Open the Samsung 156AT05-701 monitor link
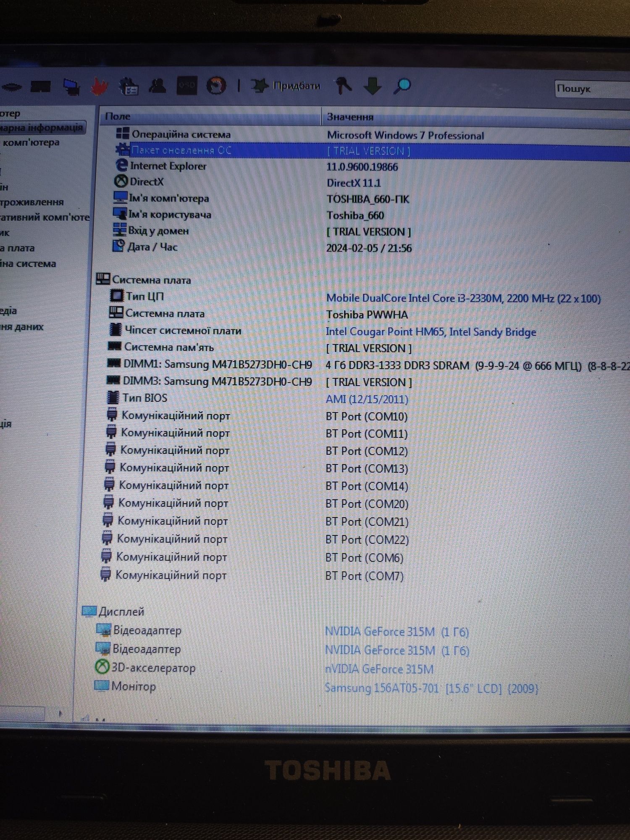630x840 pixels. tap(431, 688)
